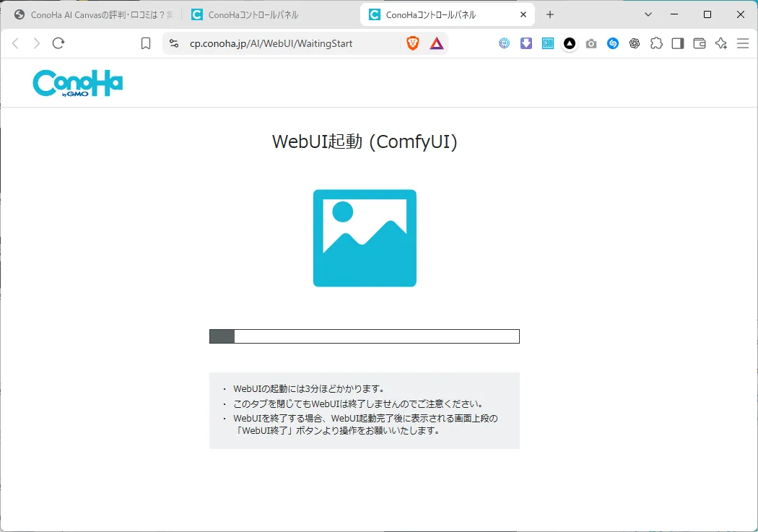The height and width of the screenshot is (532, 758).
Task: Minimize the browser window
Action: 674,14
